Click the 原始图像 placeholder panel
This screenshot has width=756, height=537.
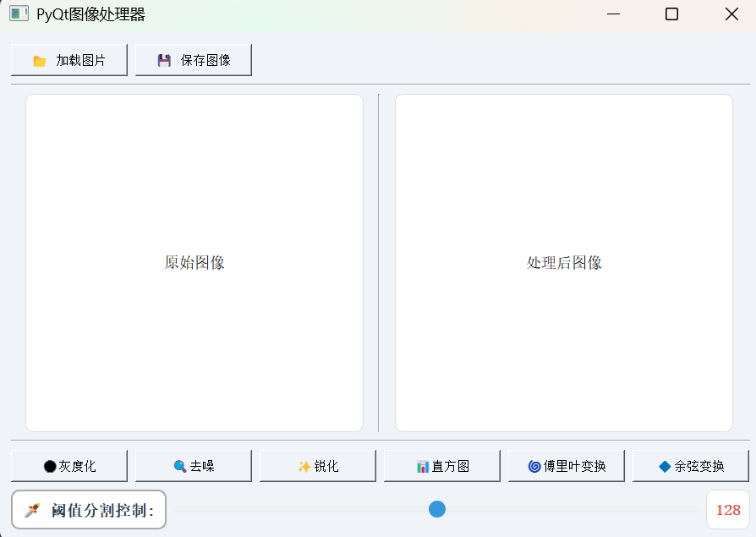194,263
